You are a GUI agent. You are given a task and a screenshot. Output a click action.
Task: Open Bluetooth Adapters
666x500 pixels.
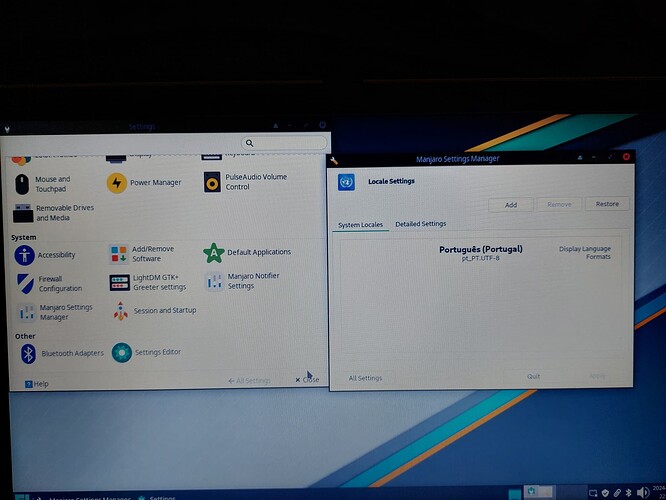(62, 353)
